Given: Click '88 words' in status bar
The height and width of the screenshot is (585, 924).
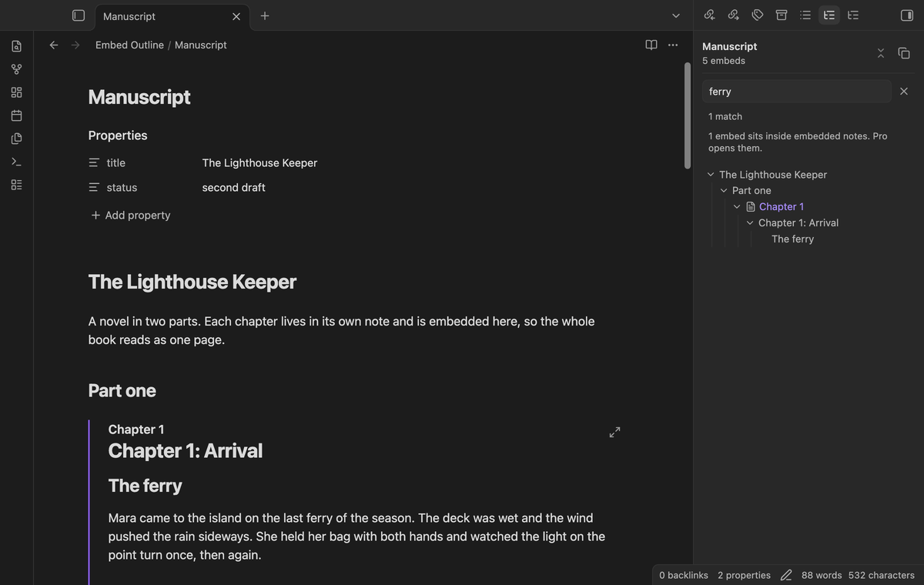Looking at the screenshot, I should (x=822, y=575).
